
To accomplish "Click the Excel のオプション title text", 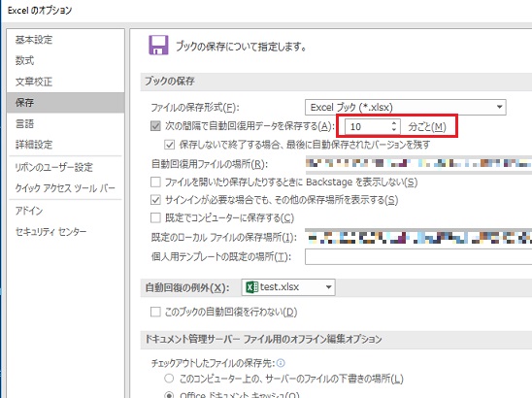I will pyautogui.click(x=40, y=11).
